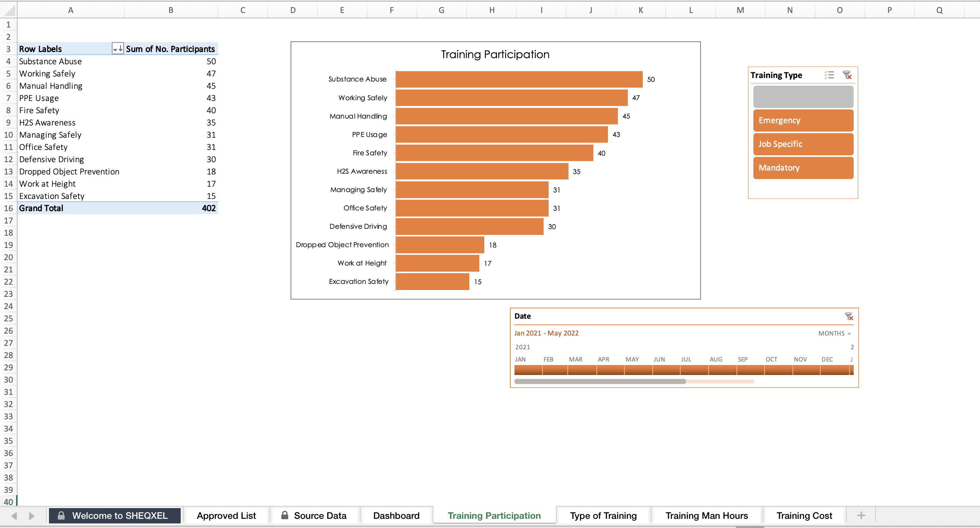
Task: Expand the MONTHS time level dropdown
Action: tap(835, 333)
